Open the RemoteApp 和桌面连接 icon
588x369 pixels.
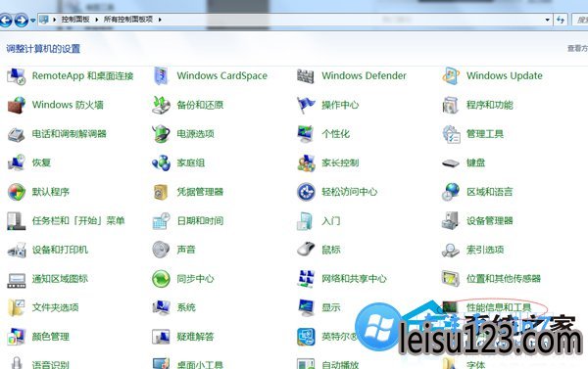pyautogui.click(x=16, y=76)
